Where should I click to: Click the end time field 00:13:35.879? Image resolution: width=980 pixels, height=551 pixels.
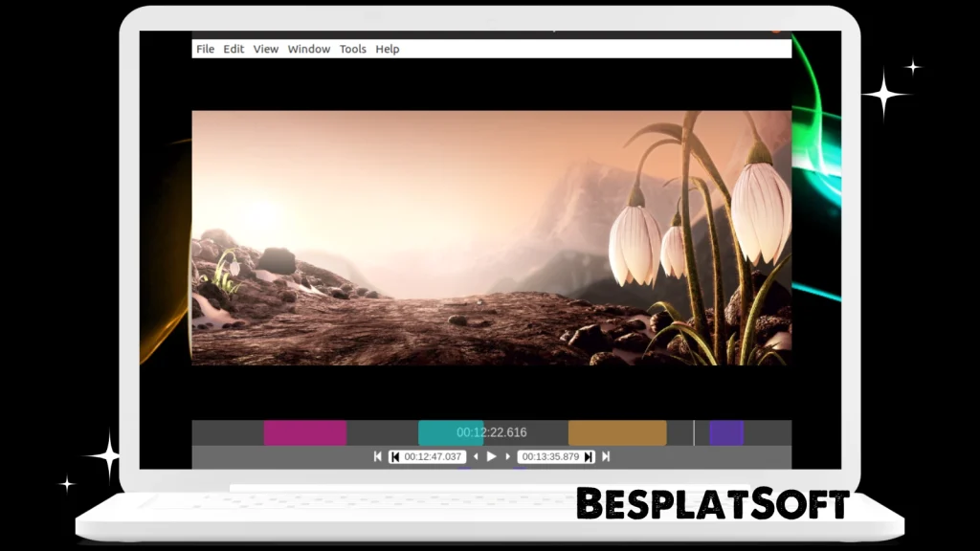point(550,457)
